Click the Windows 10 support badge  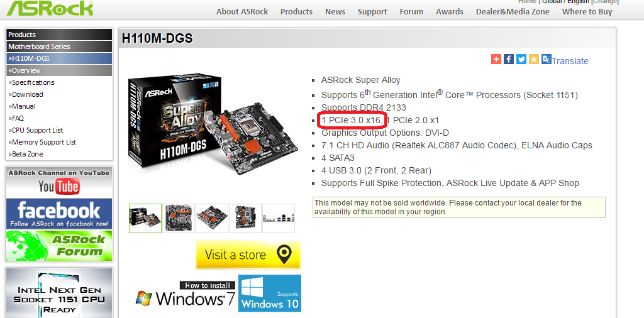[269, 293]
